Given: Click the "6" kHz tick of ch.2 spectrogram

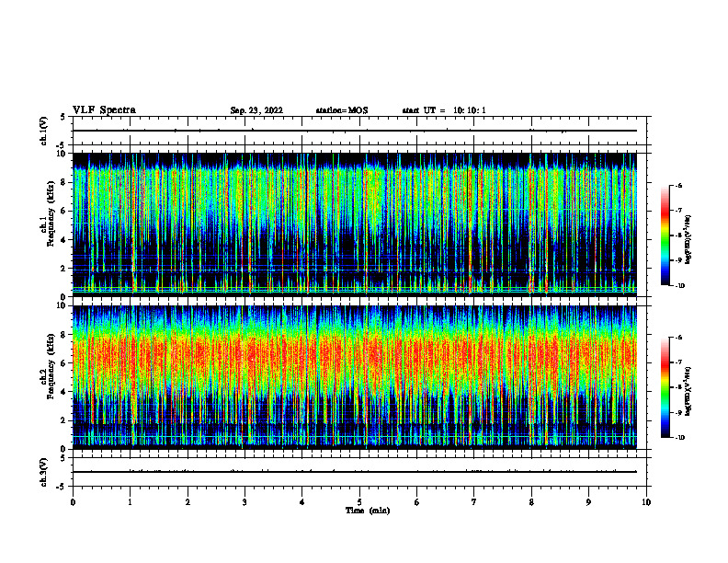Looking at the screenshot, I should [x=64, y=363].
